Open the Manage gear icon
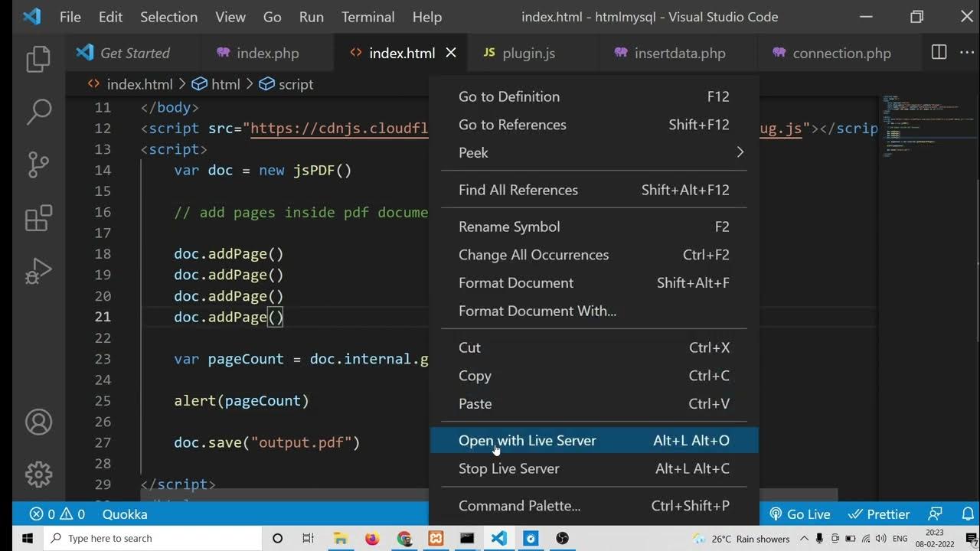Viewport: 980px width, 551px height. (38, 474)
